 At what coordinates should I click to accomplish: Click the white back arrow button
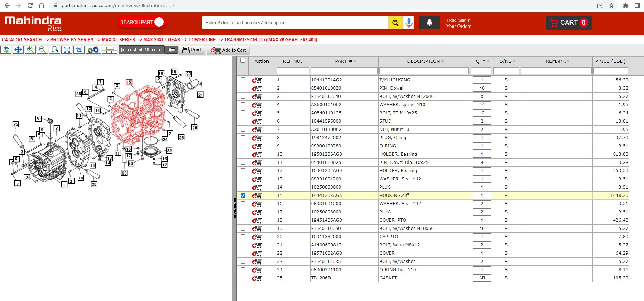172,50
